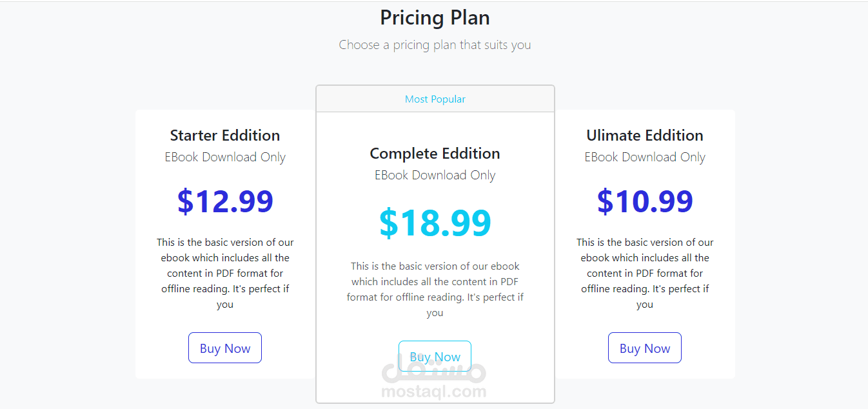Click the Complete Eddition description paragraph
Viewport: 868px width, 409px height.
pos(435,289)
